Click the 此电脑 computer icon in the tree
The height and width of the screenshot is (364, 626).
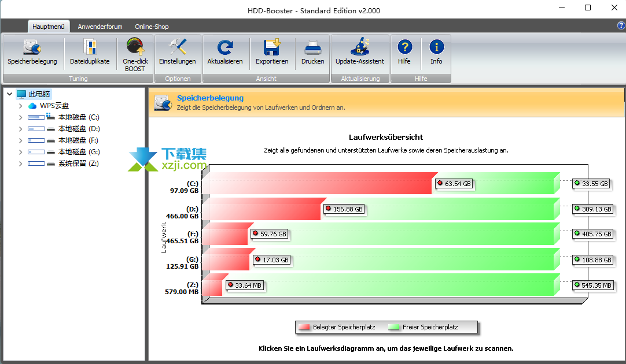pyautogui.click(x=21, y=94)
